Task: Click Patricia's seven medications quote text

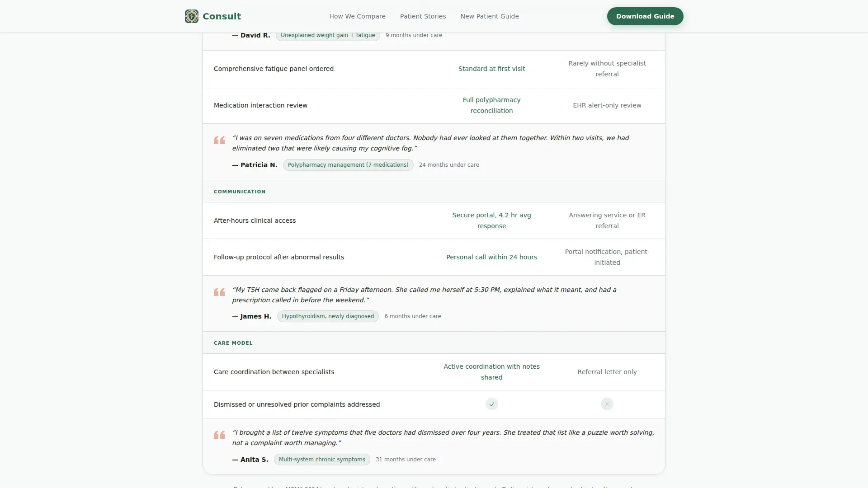Action: (430, 143)
